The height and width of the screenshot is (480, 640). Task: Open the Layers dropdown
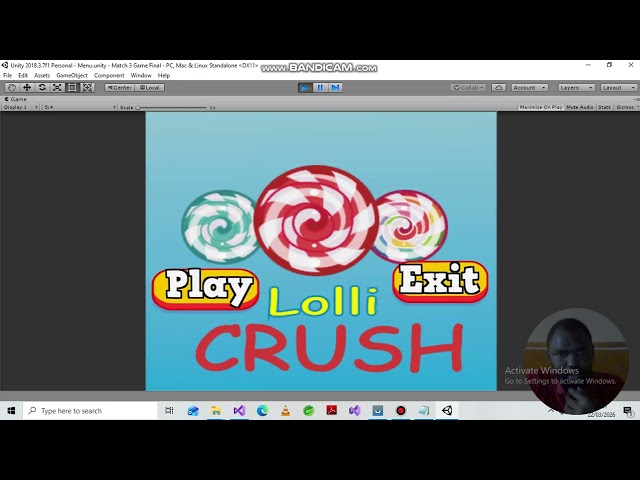[x=576, y=87]
